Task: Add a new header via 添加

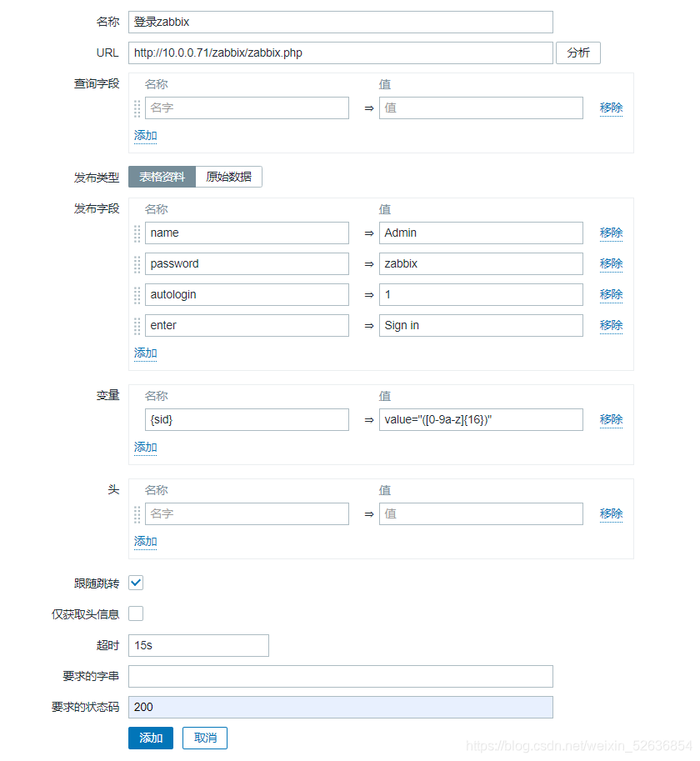Action: 146,542
